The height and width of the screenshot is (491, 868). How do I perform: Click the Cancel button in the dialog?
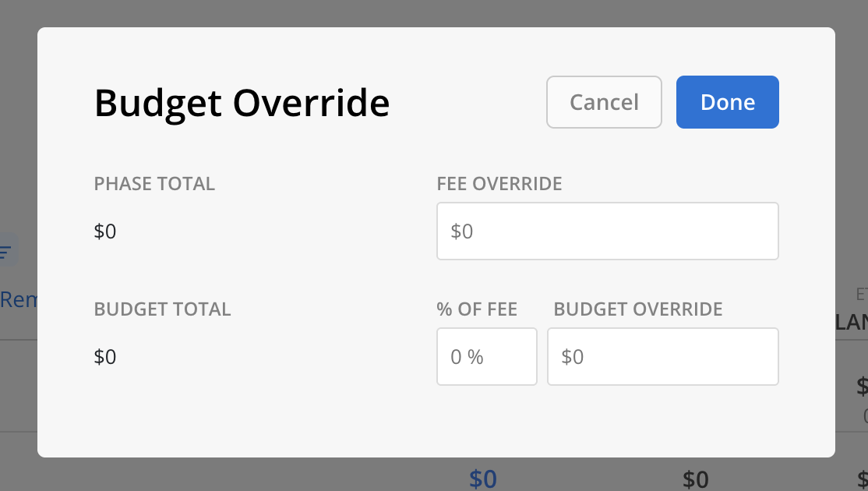(604, 102)
